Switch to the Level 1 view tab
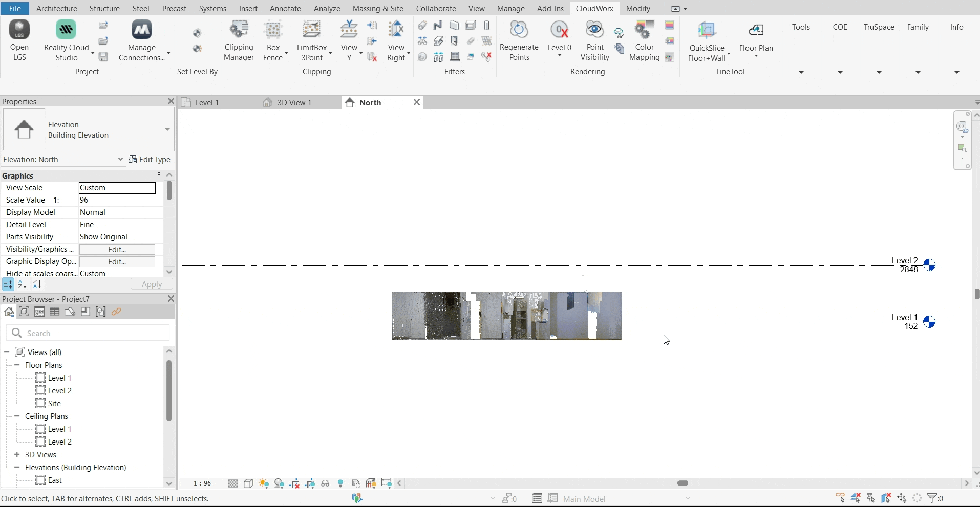The width and height of the screenshot is (980, 507). point(206,102)
